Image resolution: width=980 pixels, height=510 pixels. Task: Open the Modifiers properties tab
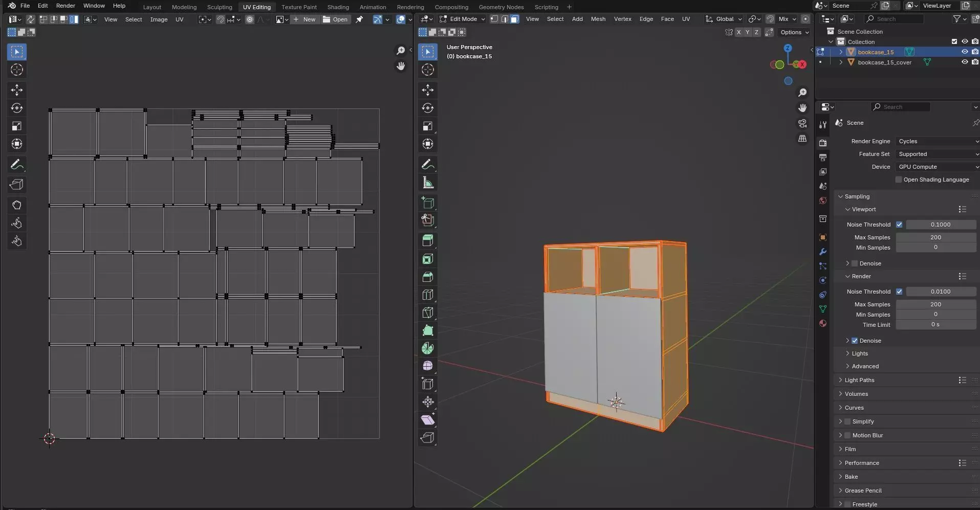[823, 252]
